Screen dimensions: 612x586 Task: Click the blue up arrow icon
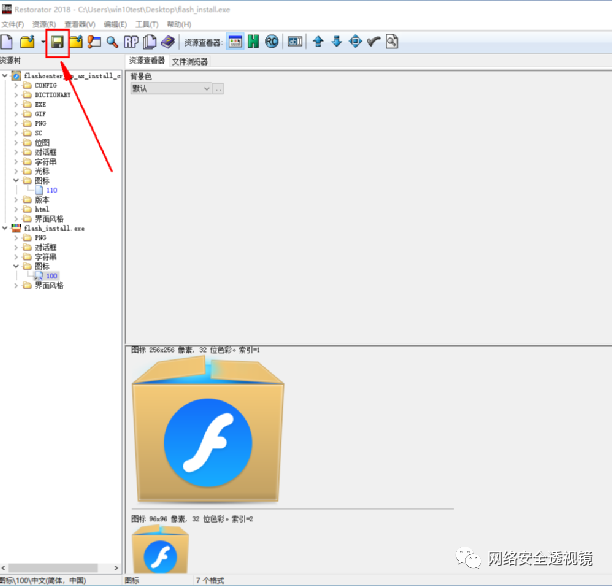[x=318, y=42]
